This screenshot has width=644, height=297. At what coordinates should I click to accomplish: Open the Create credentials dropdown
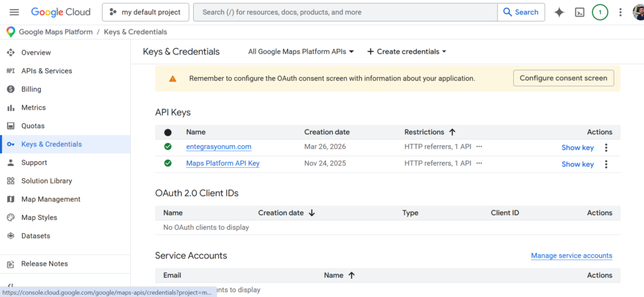pyautogui.click(x=407, y=51)
